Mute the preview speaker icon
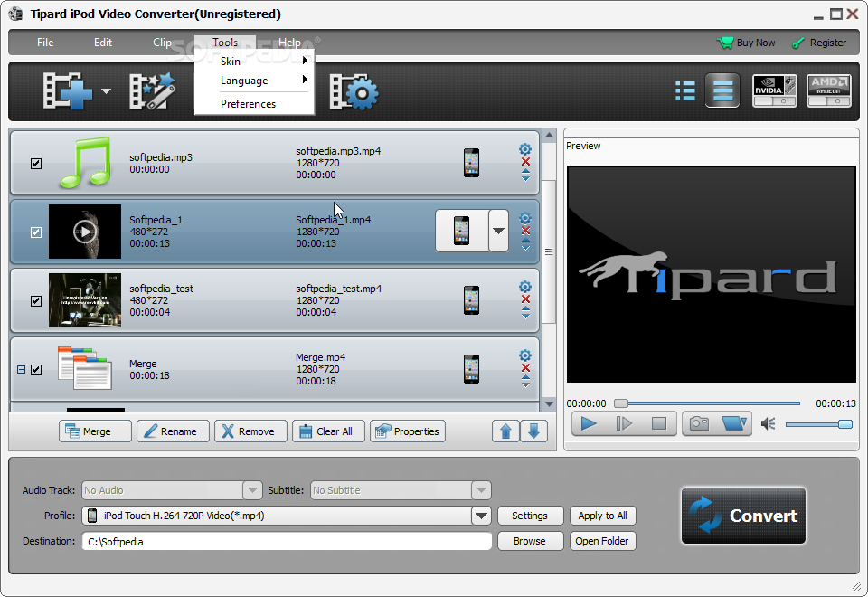This screenshot has width=868, height=597. 769,424
